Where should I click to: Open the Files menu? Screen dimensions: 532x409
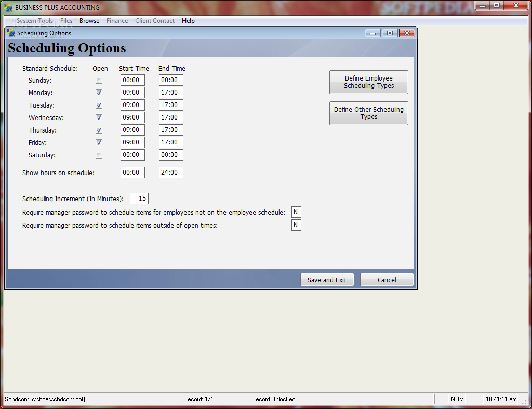click(x=66, y=21)
